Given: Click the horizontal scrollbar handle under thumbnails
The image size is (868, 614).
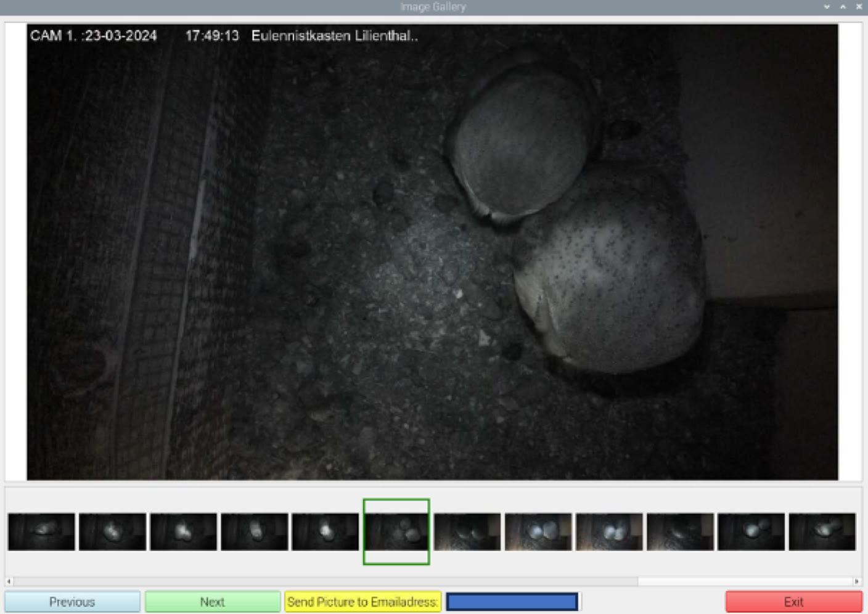Looking at the screenshot, I should coord(325,581).
